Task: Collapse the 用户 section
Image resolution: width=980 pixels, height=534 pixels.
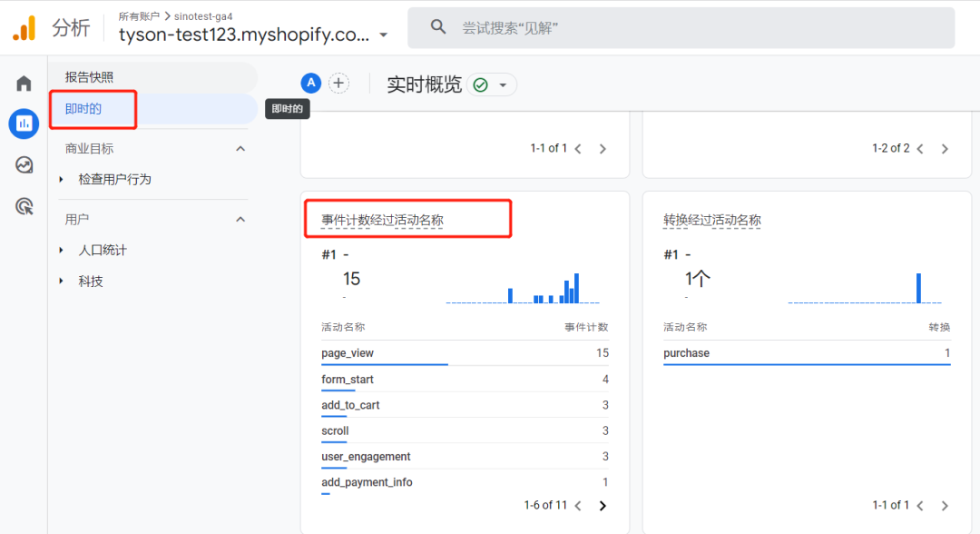Action: pyautogui.click(x=240, y=219)
